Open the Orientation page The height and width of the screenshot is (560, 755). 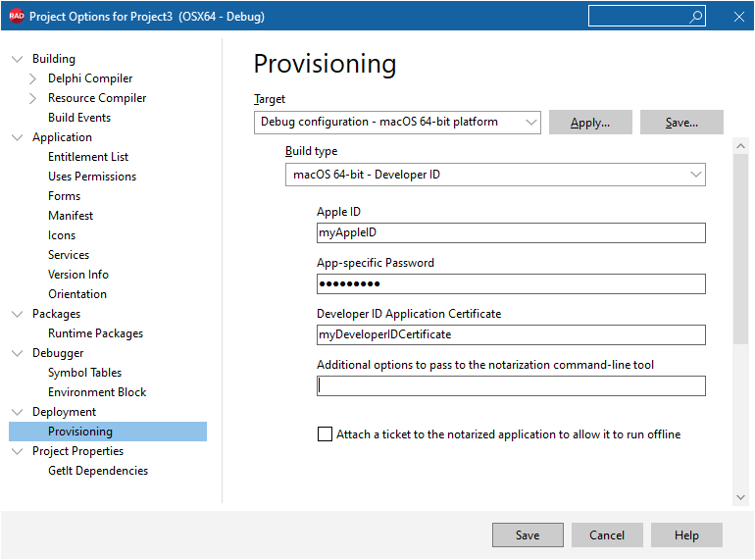[77, 294]
